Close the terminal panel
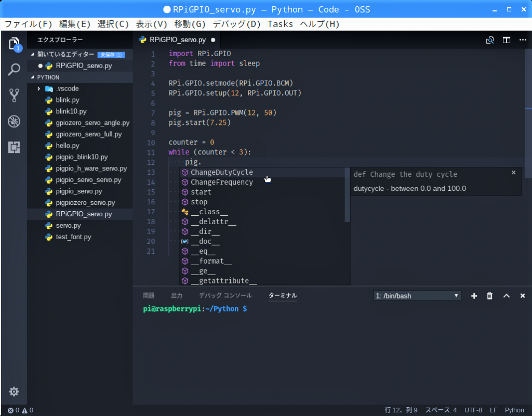 point(523,296)
